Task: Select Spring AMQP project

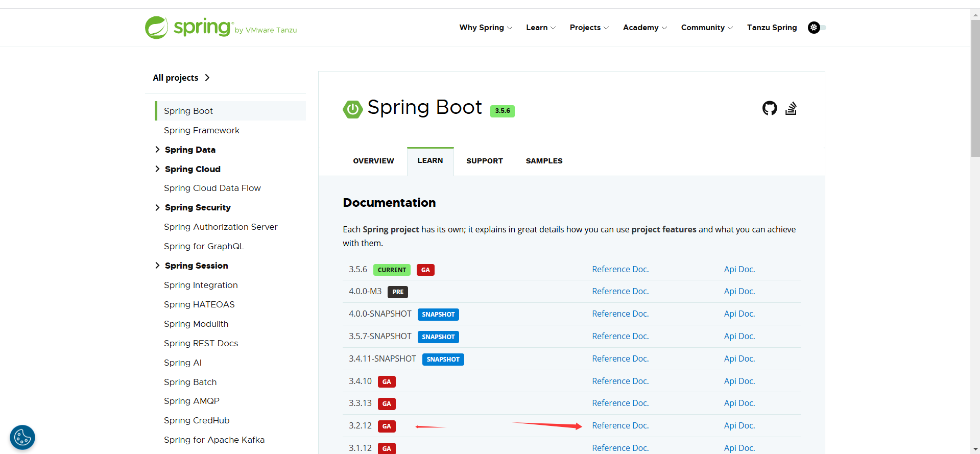Action: point(192,401)
